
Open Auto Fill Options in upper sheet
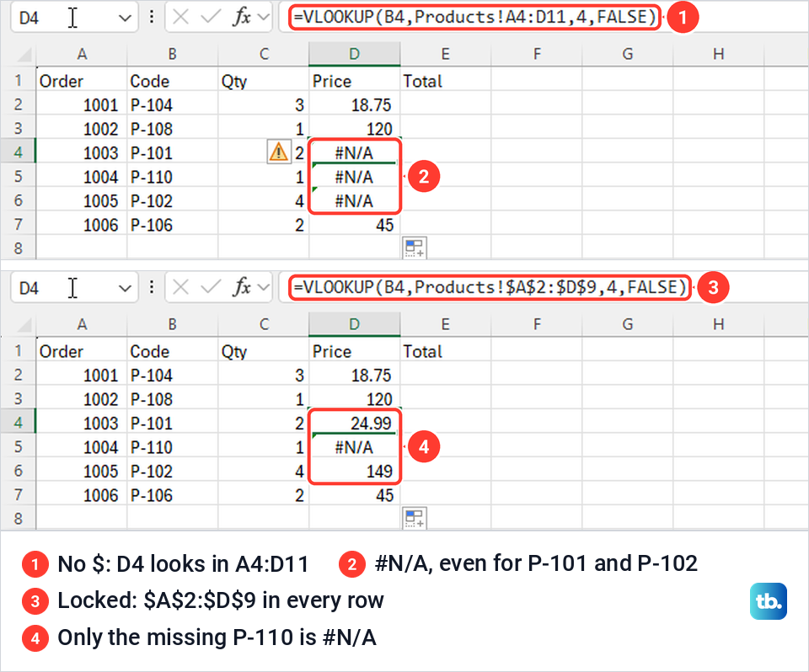click(415, 248)
